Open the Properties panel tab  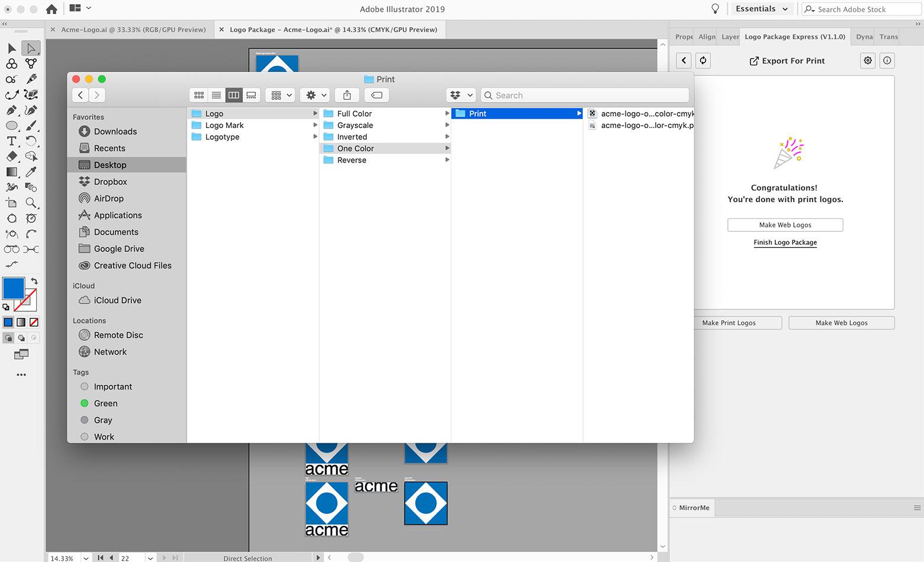tap(684, 37)
